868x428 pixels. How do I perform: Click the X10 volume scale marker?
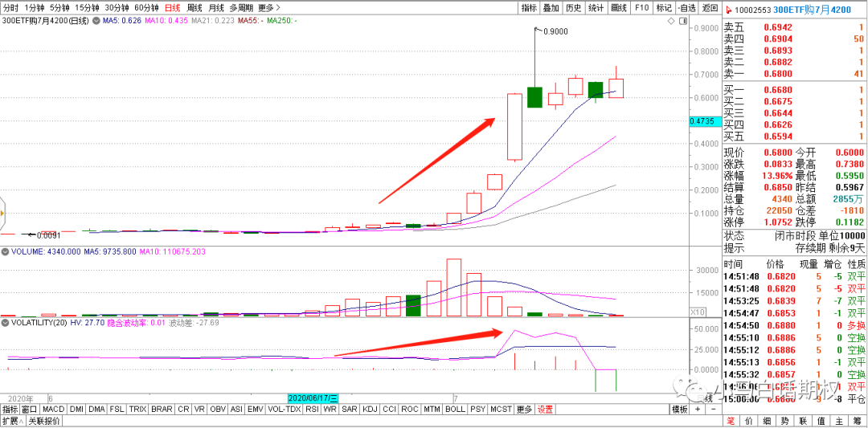(x=698, y=311)
